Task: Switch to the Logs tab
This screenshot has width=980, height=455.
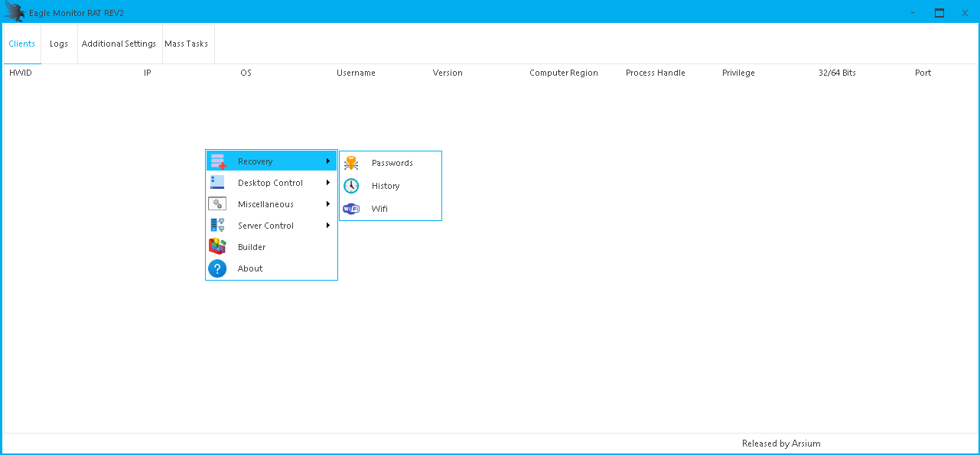Action: [59, 44]
